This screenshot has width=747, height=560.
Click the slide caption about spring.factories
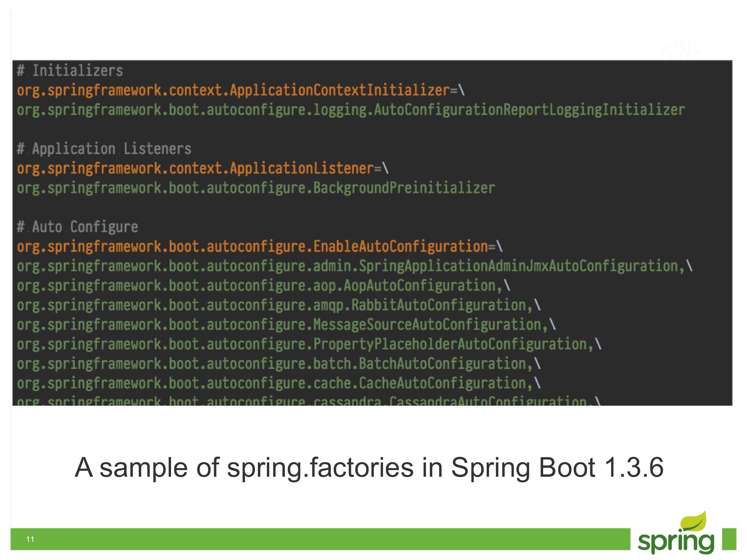point(369,467)
